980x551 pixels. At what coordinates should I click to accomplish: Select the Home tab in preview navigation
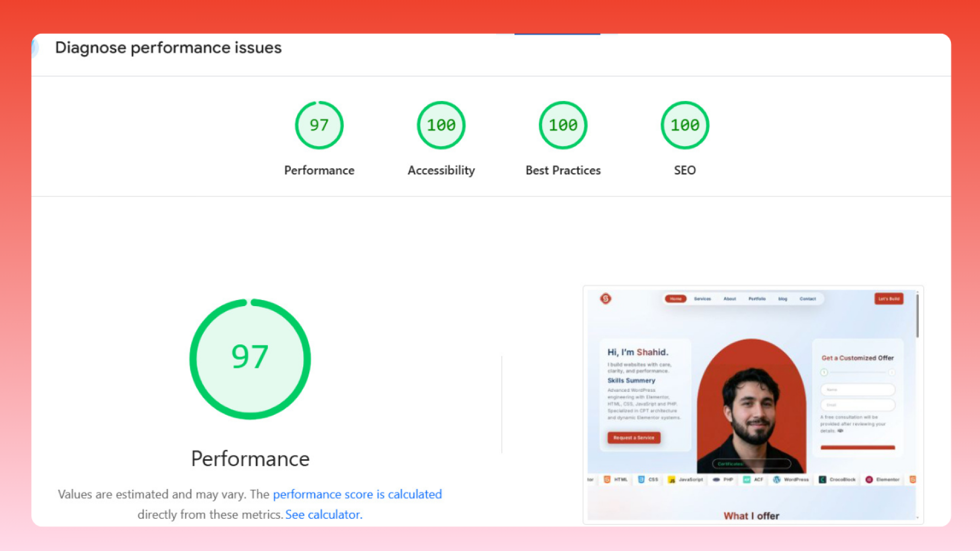coord(675,299)
